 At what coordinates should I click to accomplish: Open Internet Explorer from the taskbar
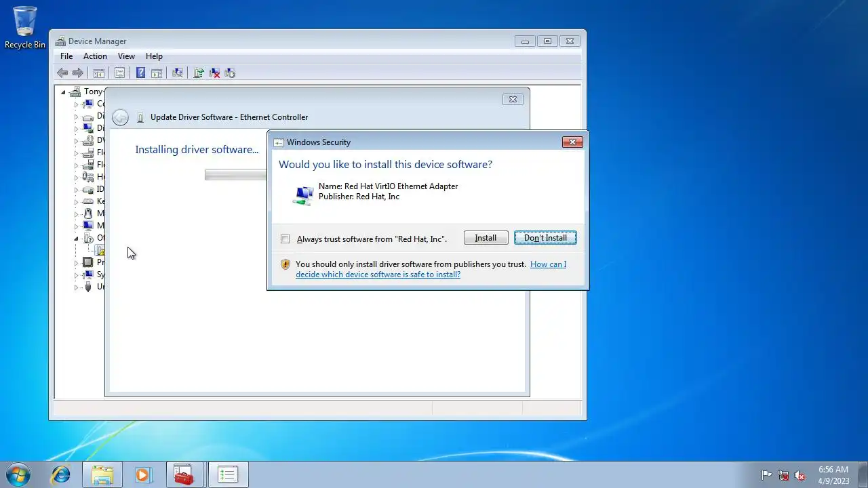(61, 475)
